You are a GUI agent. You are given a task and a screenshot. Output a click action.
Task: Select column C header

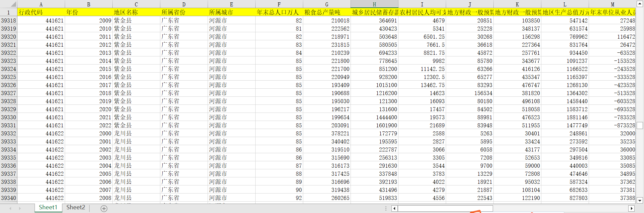pyautogui.click(x=136, y=4)
